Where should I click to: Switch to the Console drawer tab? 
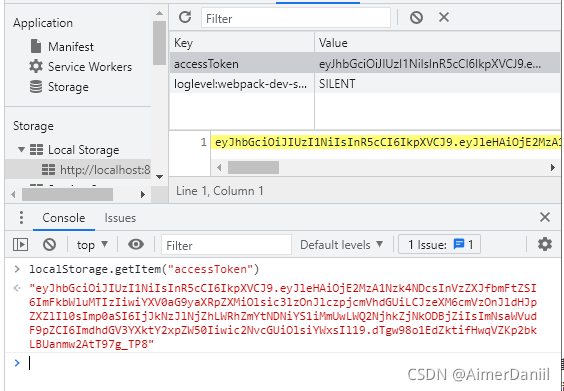pos(64,218)
